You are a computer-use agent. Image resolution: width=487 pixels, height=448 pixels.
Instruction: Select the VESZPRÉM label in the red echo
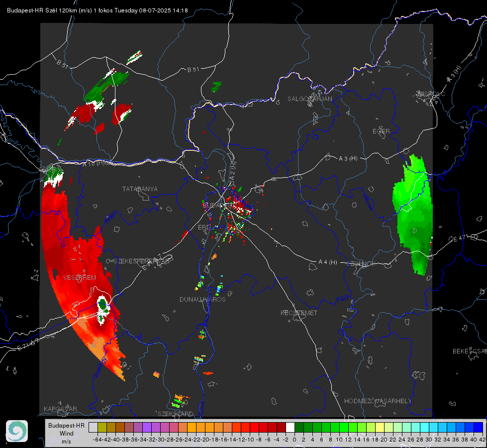[x=80, y=277]
